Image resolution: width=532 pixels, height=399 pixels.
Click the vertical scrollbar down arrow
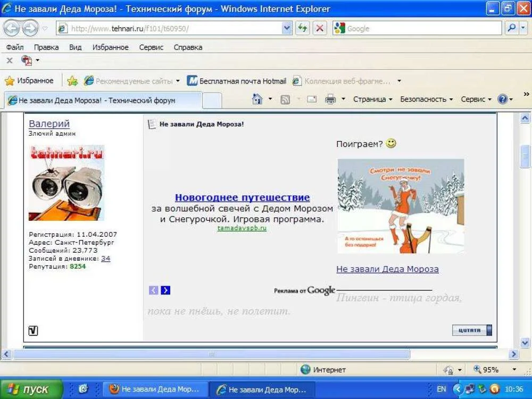click(525, 342)
